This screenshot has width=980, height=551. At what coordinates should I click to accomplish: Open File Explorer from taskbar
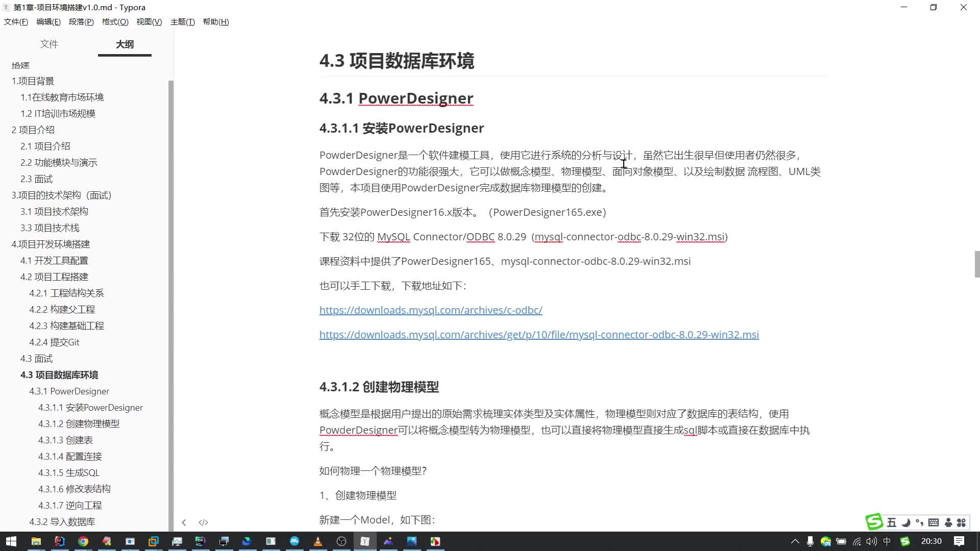click(36, 541)
